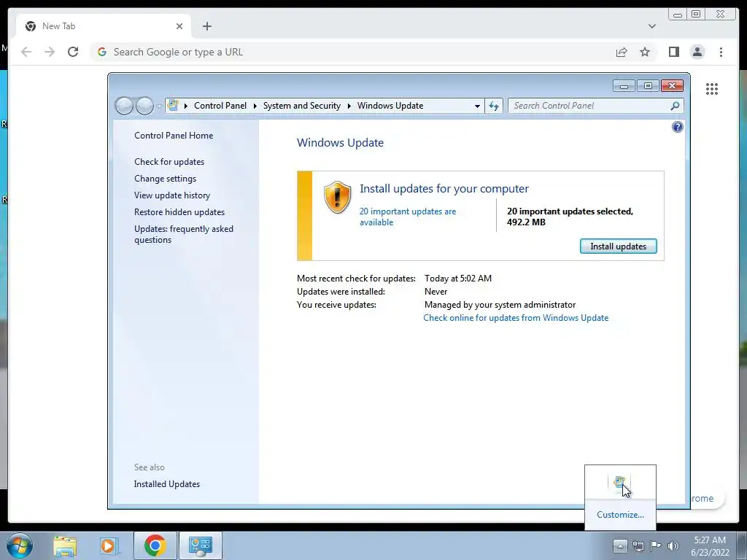Open Action Center flag icon
The width and height of the screenshot is (747, 560).
656,545
